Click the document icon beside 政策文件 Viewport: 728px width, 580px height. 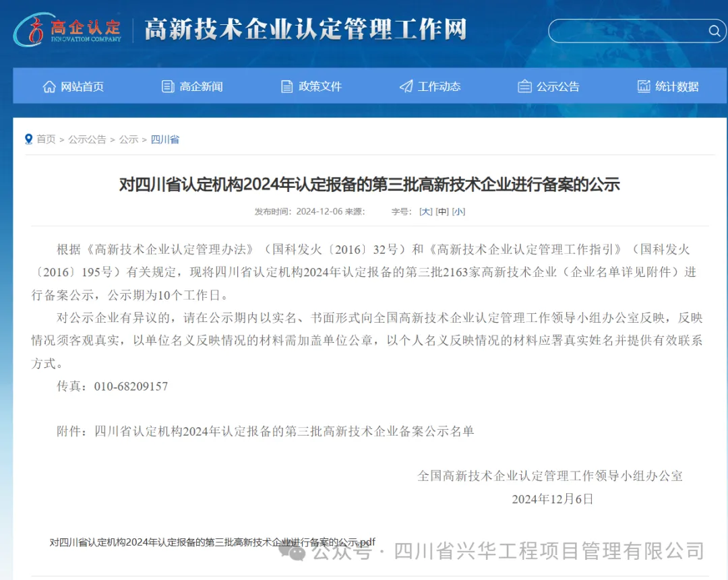(x=287, y=86)
